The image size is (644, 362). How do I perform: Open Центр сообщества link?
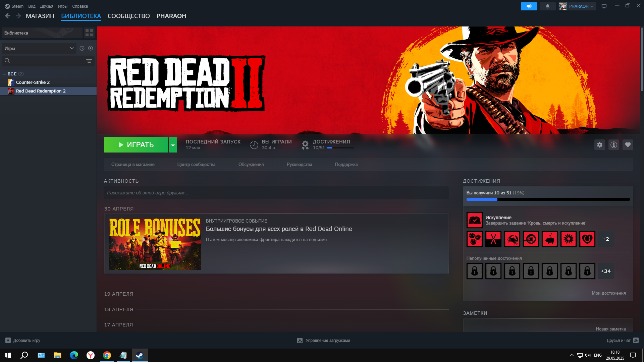196,165
